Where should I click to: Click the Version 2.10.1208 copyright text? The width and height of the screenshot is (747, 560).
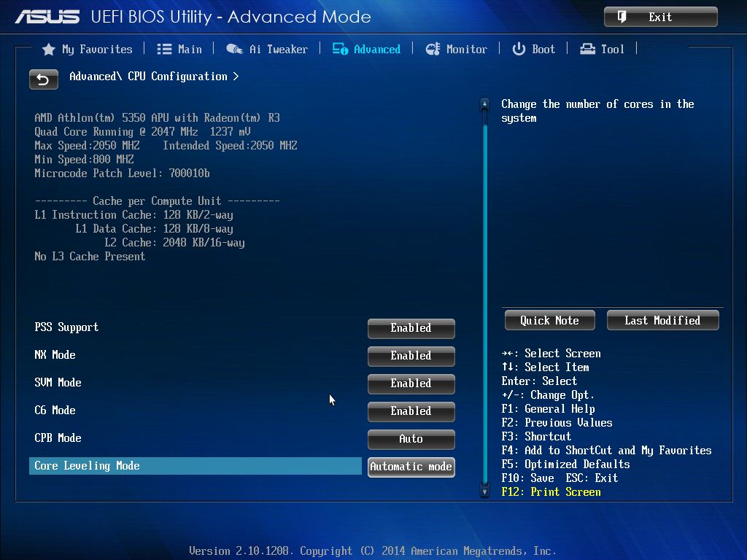tap(373, 551)
